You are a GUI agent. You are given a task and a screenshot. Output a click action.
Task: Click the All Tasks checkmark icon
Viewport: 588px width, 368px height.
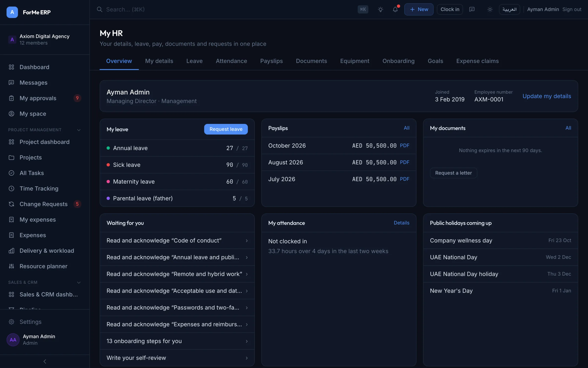(x=11, y=173)
